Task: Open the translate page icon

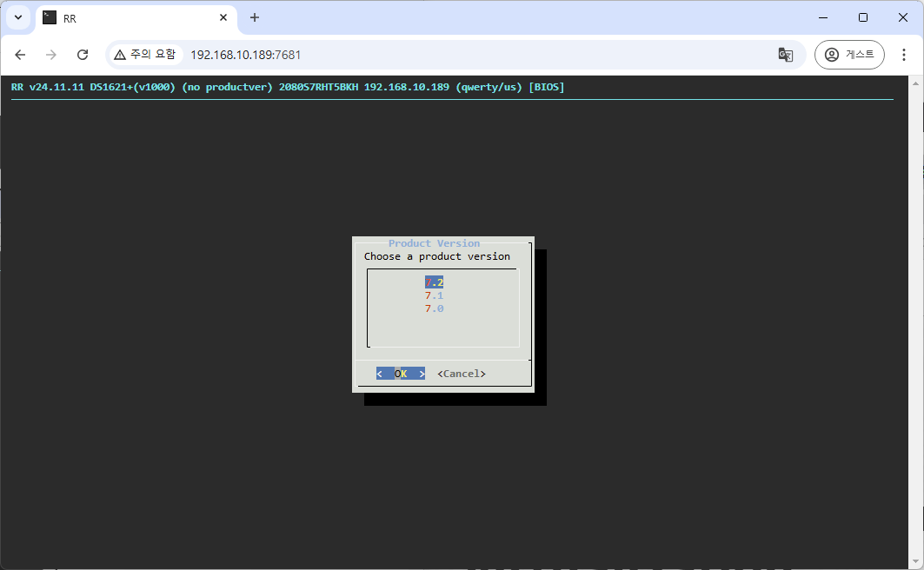Action: (786, 55)
